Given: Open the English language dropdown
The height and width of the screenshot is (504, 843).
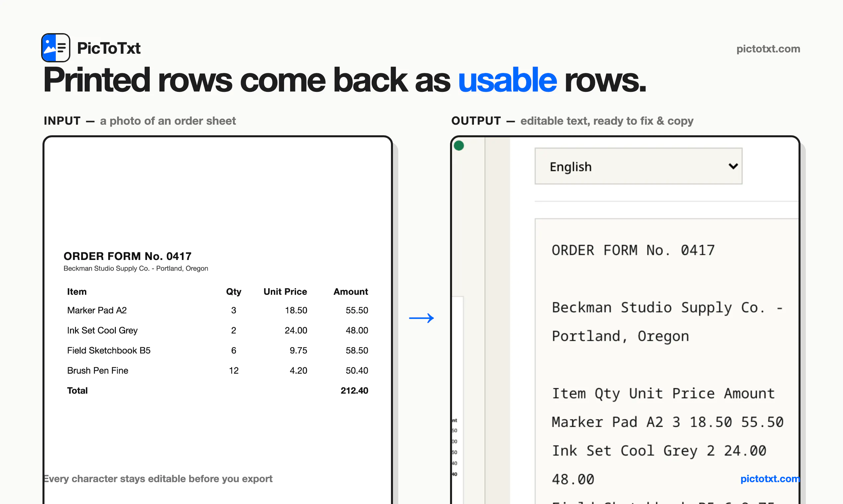Looking at the screenshot, I should [x=638, y=166].
